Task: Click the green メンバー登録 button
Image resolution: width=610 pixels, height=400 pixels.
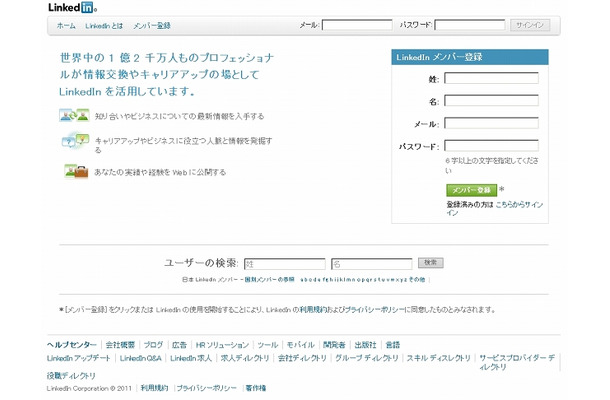Action: tap(472, 190)
